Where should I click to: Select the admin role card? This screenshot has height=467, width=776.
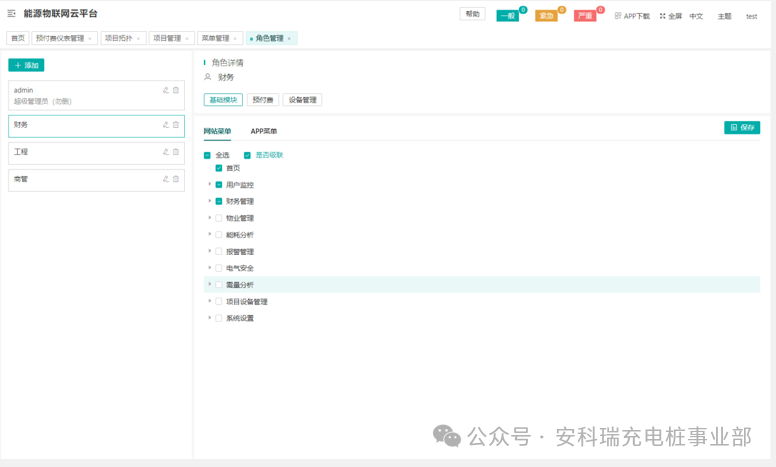tap(97, 95)
